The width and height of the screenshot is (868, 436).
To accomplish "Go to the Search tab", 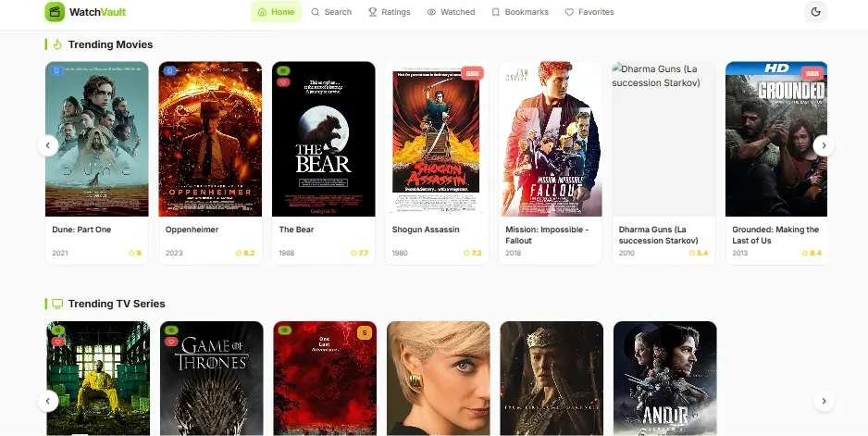I will (x=331, y=12).
